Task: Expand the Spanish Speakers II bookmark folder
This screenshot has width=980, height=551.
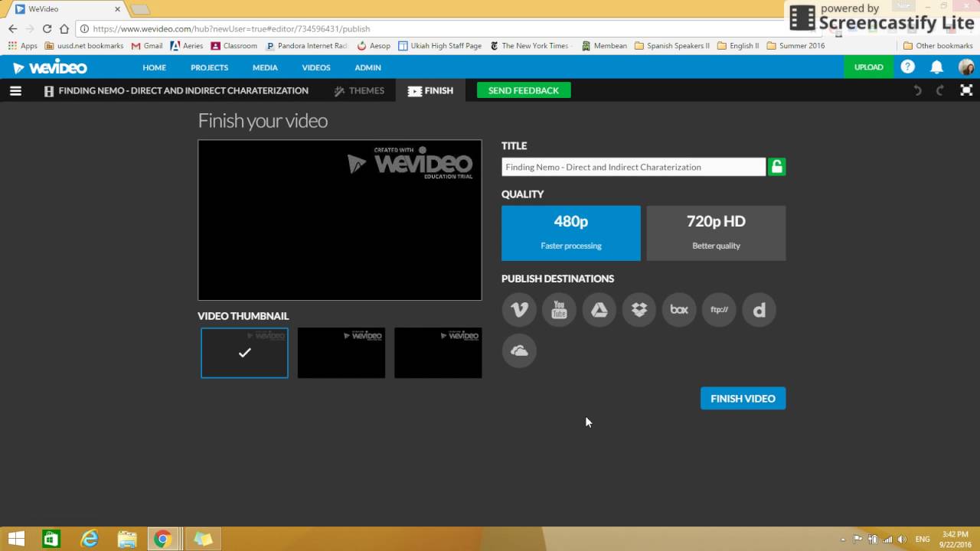Action: (672, 46)
